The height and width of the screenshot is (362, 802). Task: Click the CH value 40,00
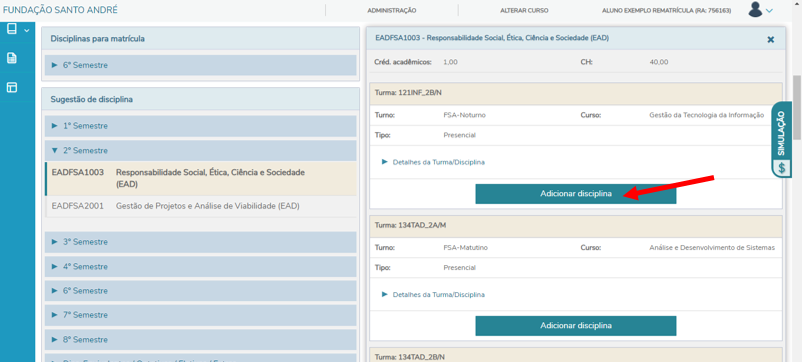pyautogui.click(x=658, y=62)
